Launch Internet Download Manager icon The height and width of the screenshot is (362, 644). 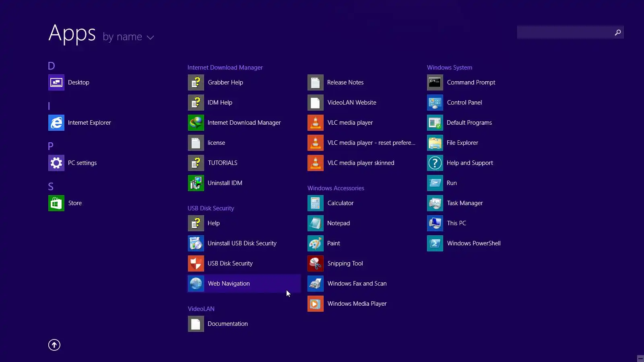(x=196, y=123)
